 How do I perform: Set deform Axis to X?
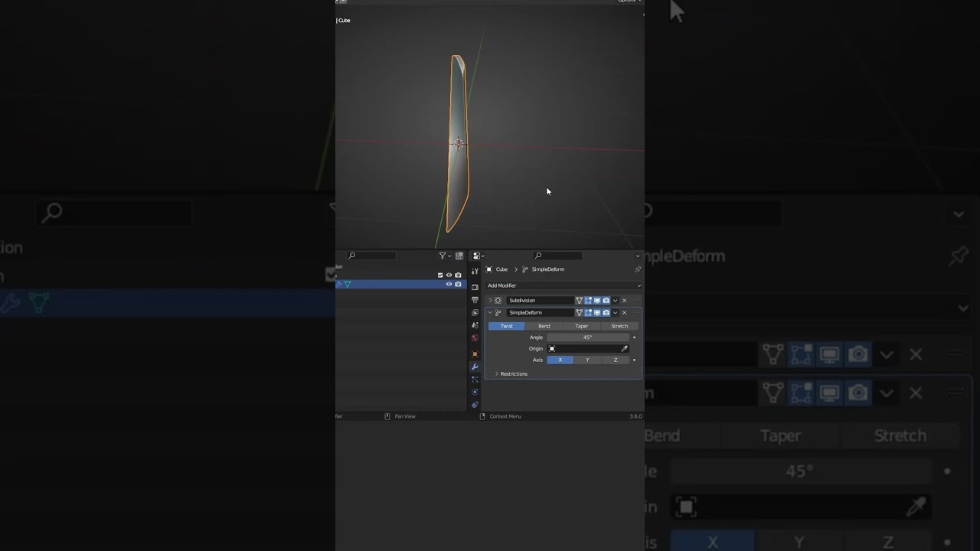tap(560, 360)
